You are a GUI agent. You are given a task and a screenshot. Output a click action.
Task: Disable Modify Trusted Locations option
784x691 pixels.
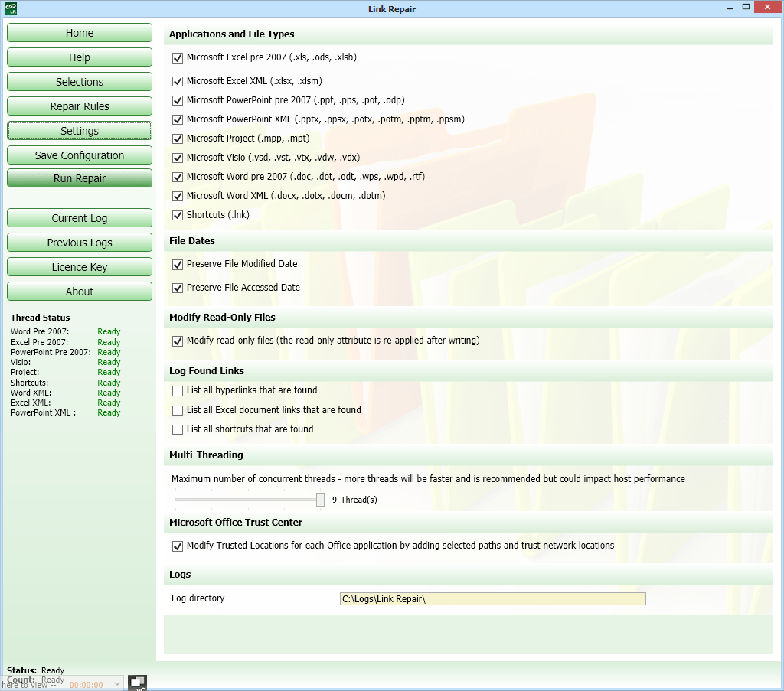coord(177,546)
